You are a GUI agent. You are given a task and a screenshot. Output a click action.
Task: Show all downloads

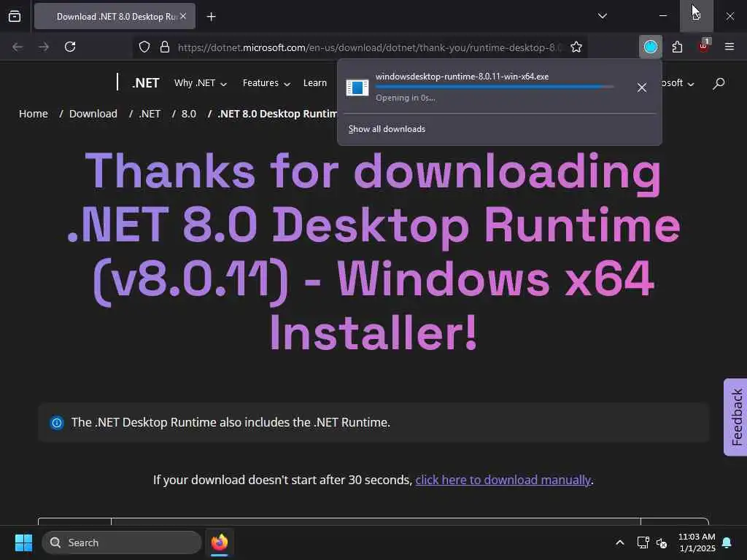(x=387, y=129)
